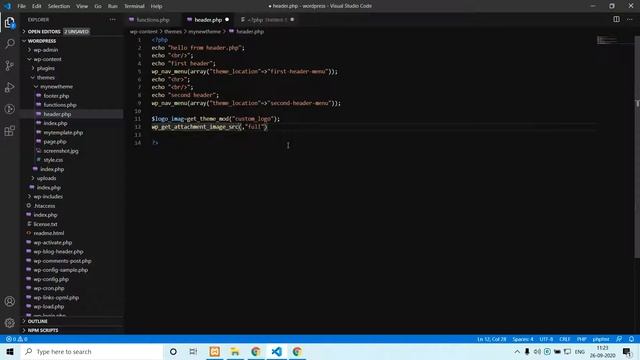Click the volume icon in system tray
640x360 pixels.
pos(537,351)
